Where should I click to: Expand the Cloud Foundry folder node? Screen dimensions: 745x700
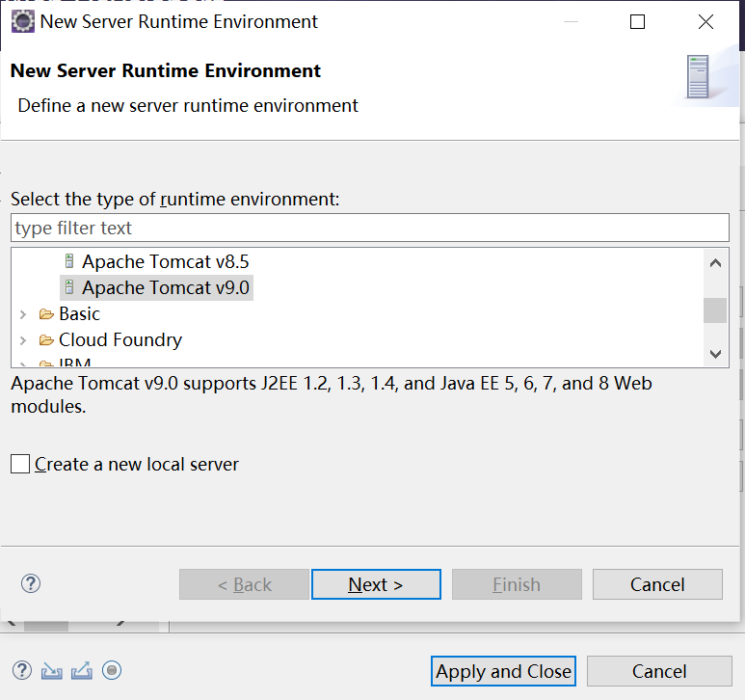tap(23, 340)
